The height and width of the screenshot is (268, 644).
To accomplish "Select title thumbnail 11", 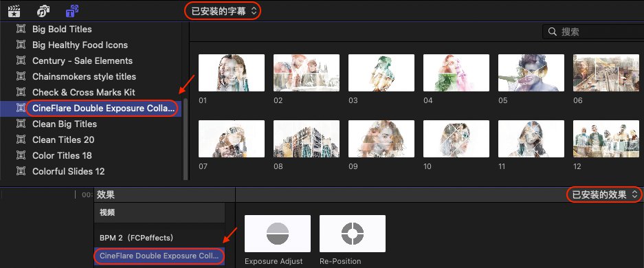I will [x=531, y=139].
